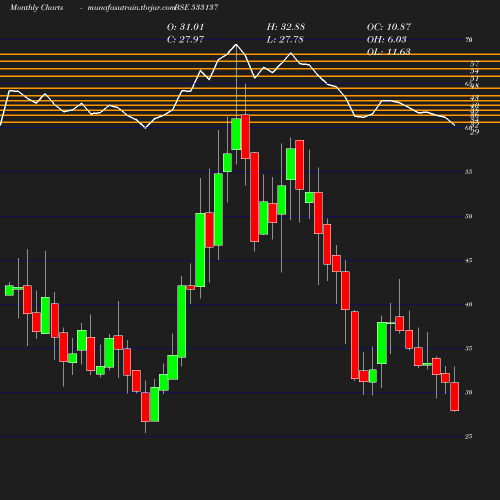500x500 pixels.
Task: Click the first green candle on the left
Action: click(x=9, y=290)
